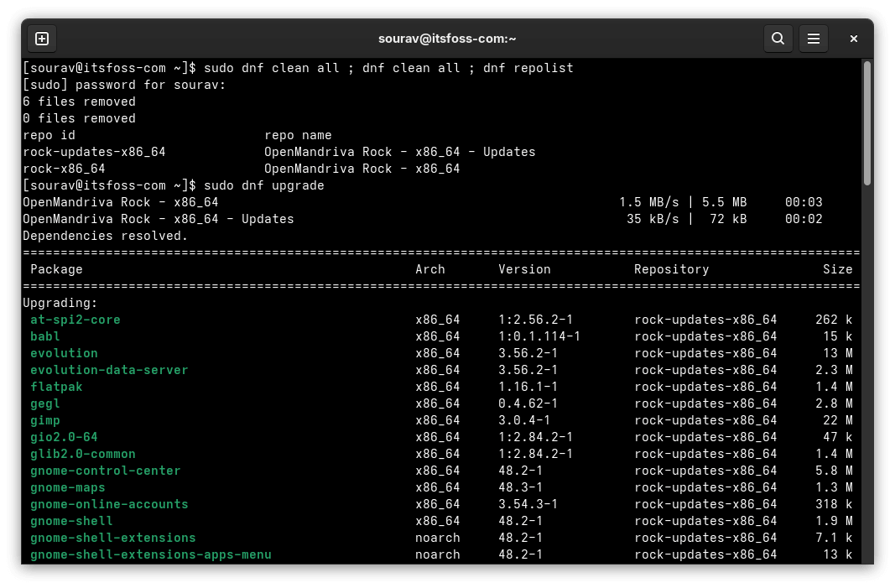The width and height of the screenshot is (895, 588).
Task: Click the gimp package name
Action: click(44, 420)
